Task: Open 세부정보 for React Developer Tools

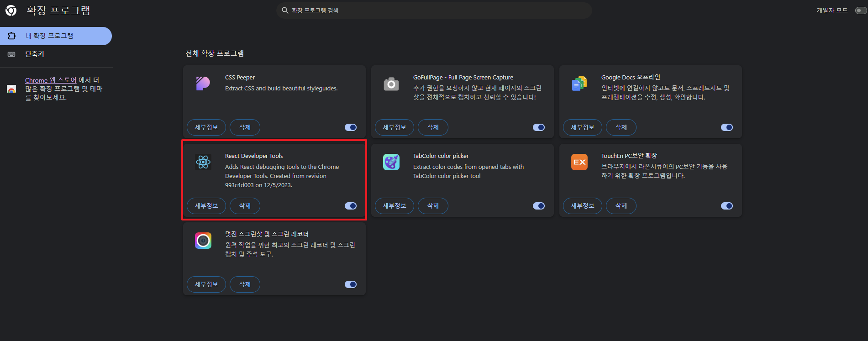Action: coord(206,206)
